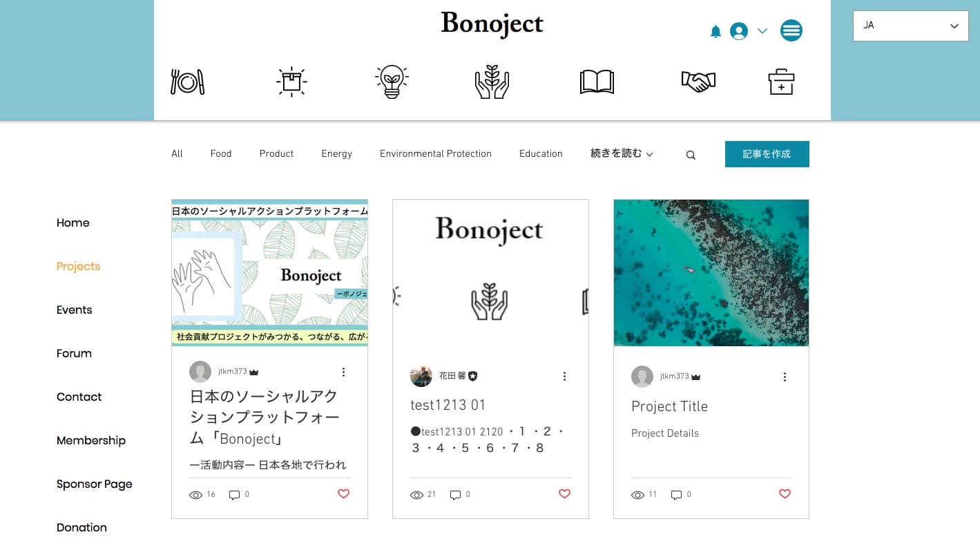Open the Food category plate icon
The width and height of the screenshot is (980, 548).
187,82
